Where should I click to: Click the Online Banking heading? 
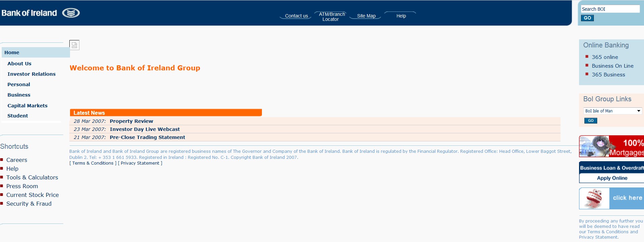coord(606,45)
